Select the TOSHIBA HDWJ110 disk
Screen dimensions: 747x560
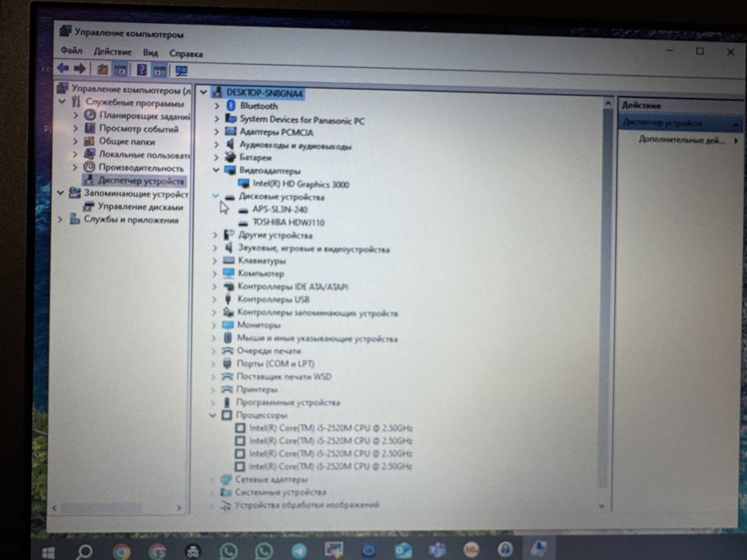pos(288,222)
